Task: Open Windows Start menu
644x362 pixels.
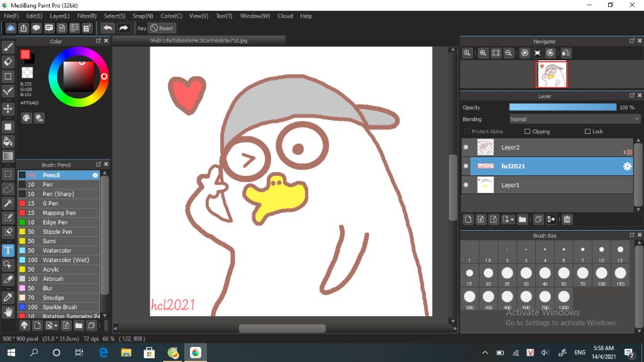Action: tap(11, 353)
